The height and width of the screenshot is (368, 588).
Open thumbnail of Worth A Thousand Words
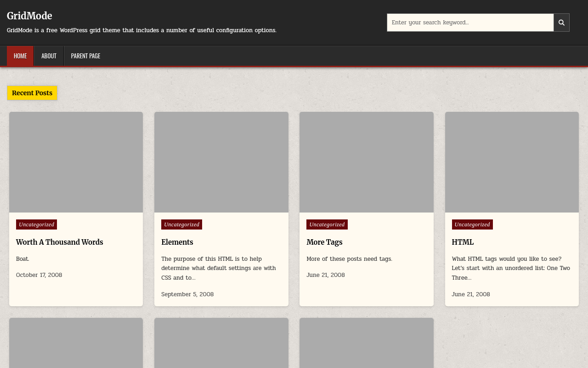pyautogui.click(x=76, y=162)
